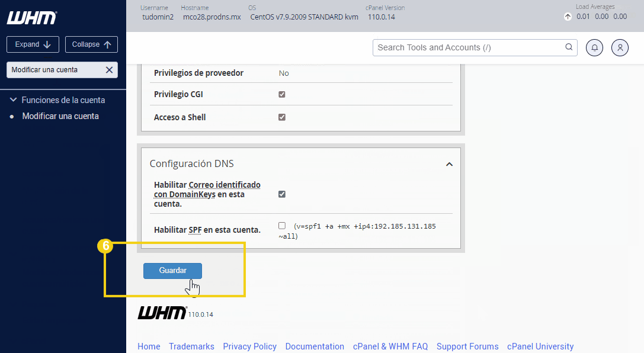This screenshot has width=644, height=353.
Task: Click the WHM footer logo
Action: click(x=162, y=313)
